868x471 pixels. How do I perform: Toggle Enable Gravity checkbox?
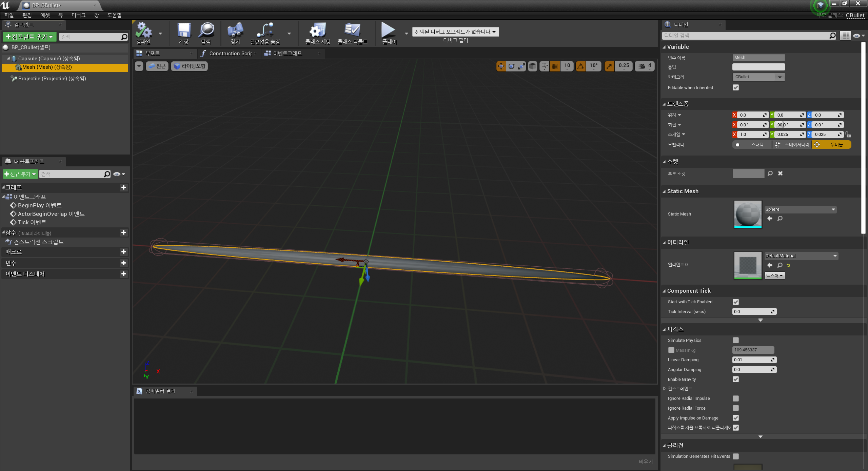pos(735,379)
